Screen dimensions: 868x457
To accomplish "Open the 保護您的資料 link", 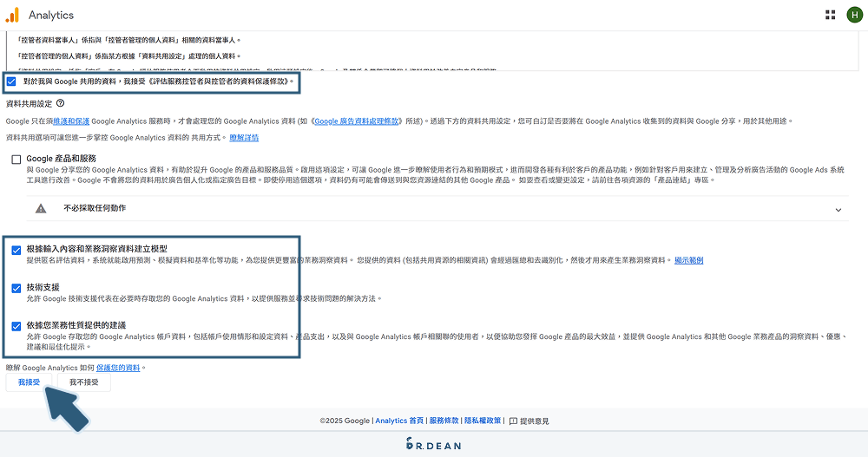I will coord(118,368).
